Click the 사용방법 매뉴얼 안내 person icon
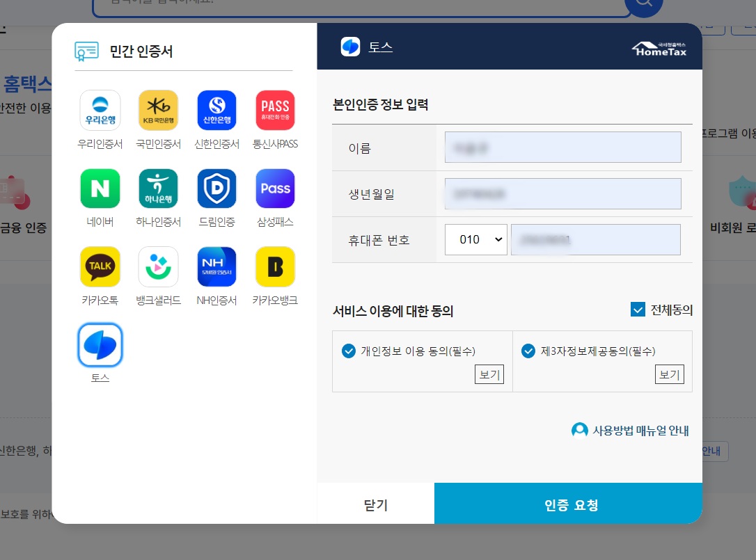 click(x=580, y=431)
